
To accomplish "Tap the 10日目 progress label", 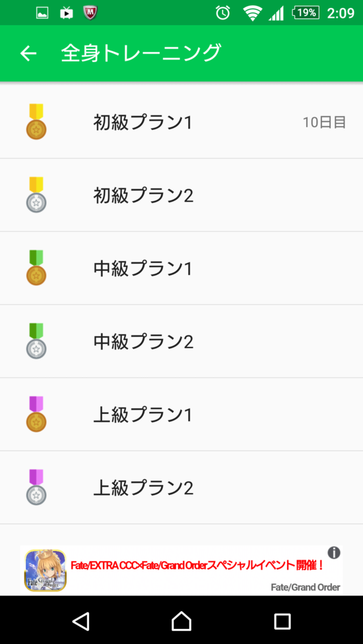I will 324,123.
